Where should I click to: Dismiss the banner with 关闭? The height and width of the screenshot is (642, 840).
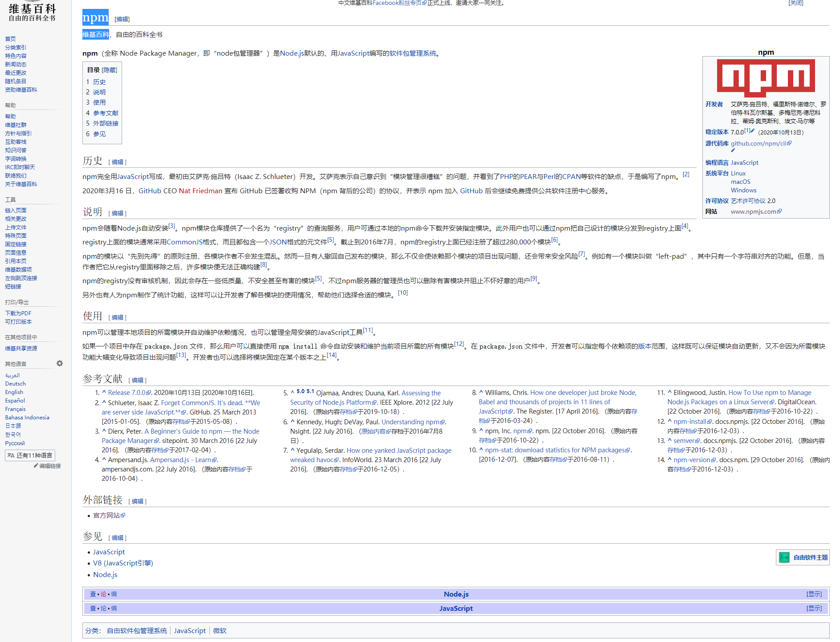point(796,3)
